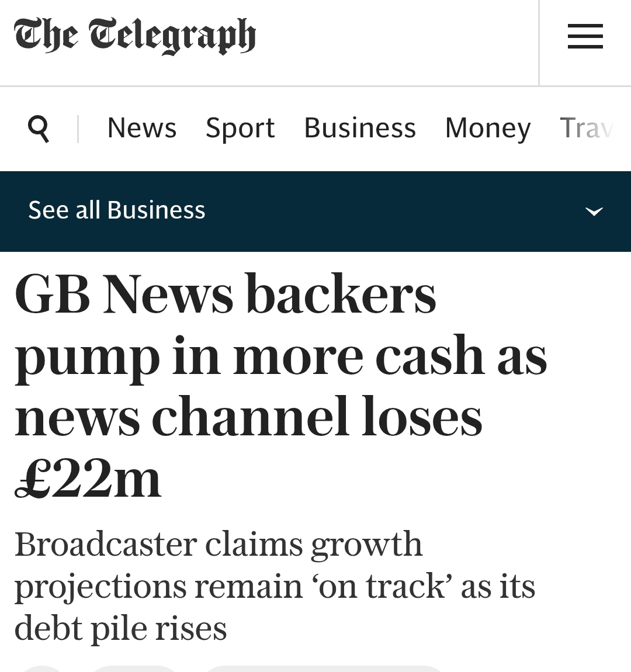The width and height of the screenshot is (631, 672).
Task: Tap the widest pill button at the bottom
Action: 324,668
